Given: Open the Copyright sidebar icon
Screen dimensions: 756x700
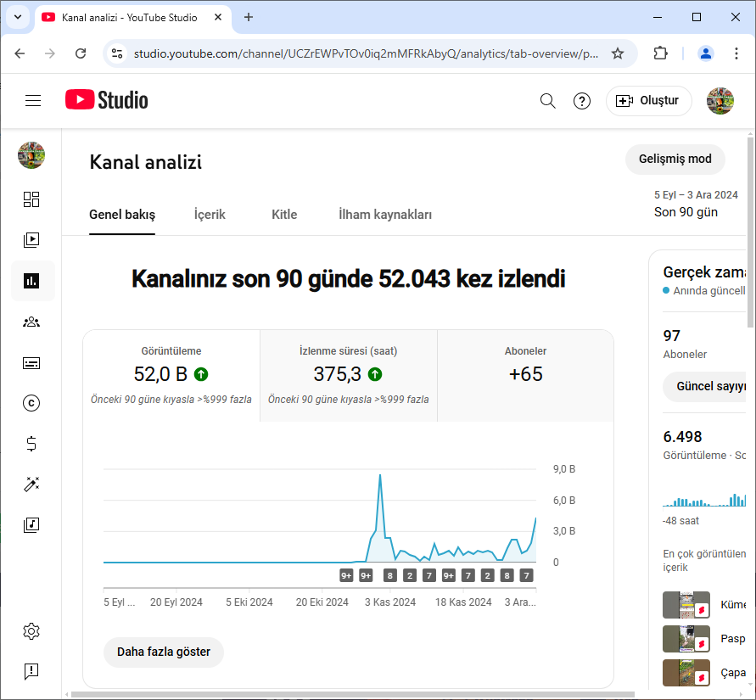Looking at the screenshot, I should [x=31, y=403].
